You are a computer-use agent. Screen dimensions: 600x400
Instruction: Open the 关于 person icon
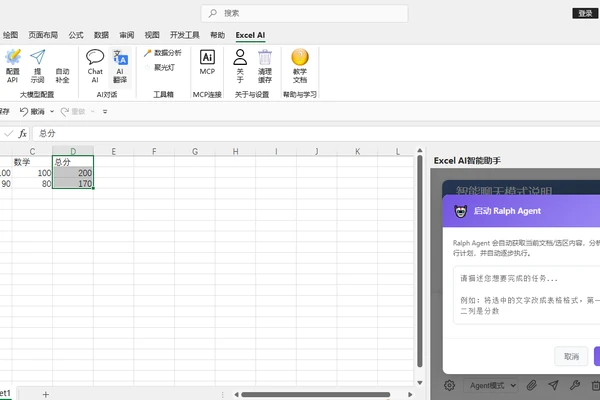[240, 66]
